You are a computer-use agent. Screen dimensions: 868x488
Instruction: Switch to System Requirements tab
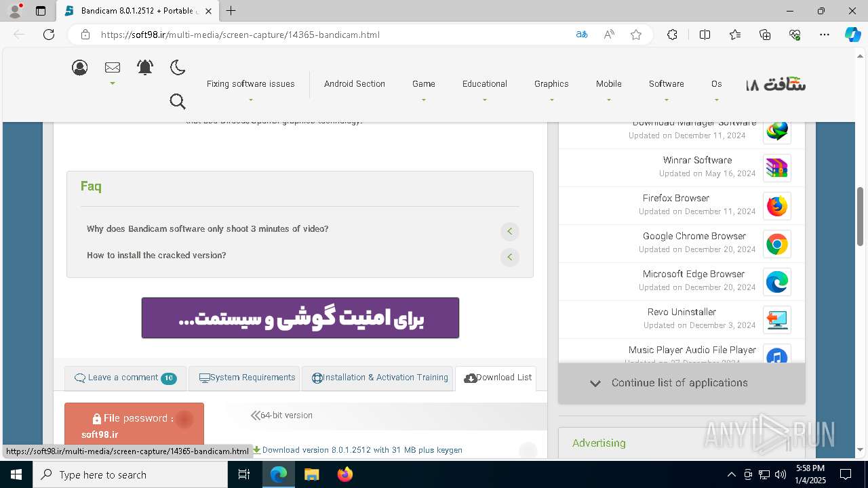click(x=244, y=378)
